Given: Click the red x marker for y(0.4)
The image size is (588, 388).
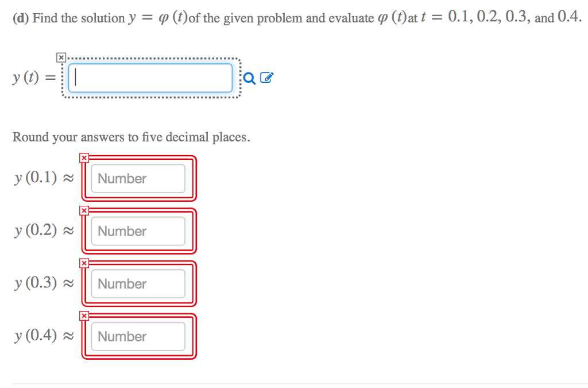Looking at the screenshot, I should pos(84,316).
